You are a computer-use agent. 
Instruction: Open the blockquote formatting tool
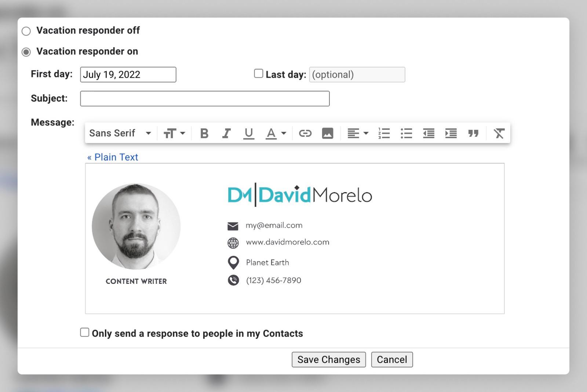click(x=473, y=133)
